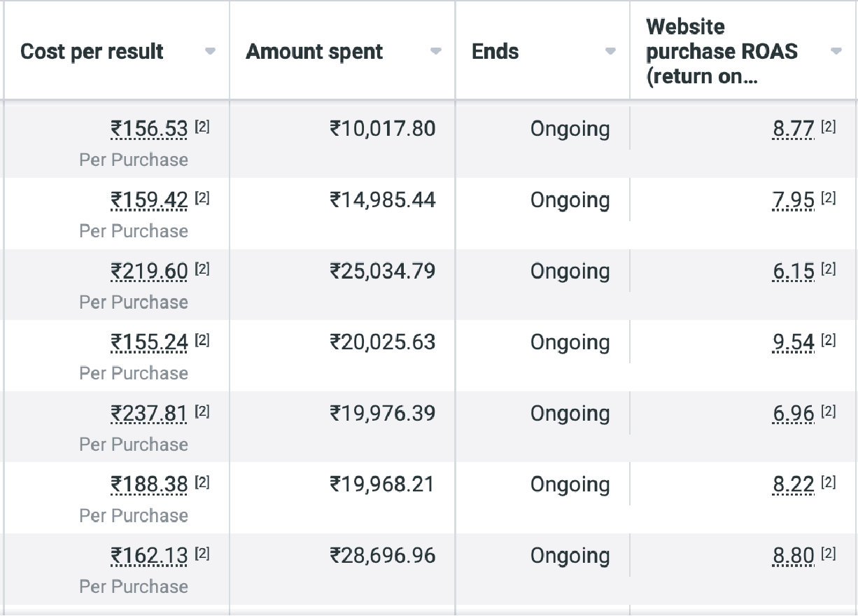Open the Ends column dropdown arrow
This screenshot has width=858, height=616.
610,51
